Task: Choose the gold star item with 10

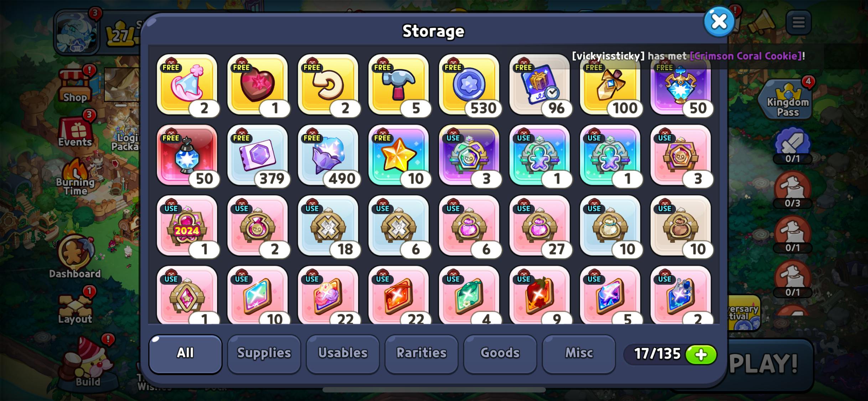Action: [x=398, y=155]
